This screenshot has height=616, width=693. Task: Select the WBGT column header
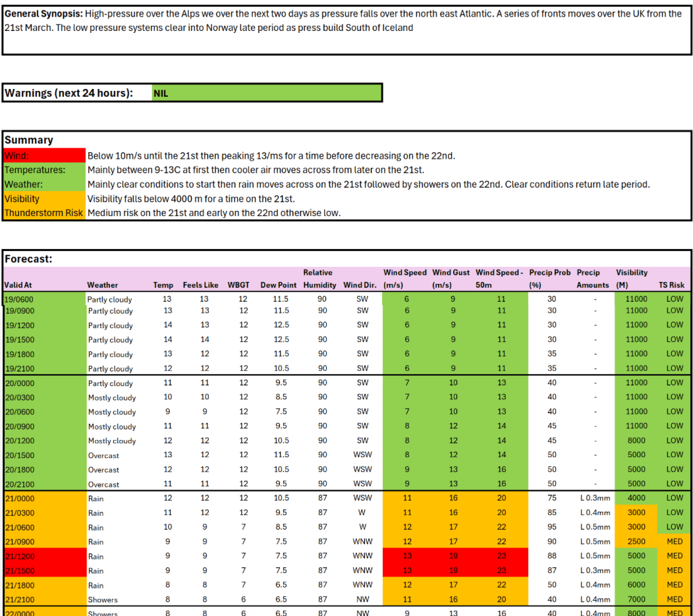(238, 285)
